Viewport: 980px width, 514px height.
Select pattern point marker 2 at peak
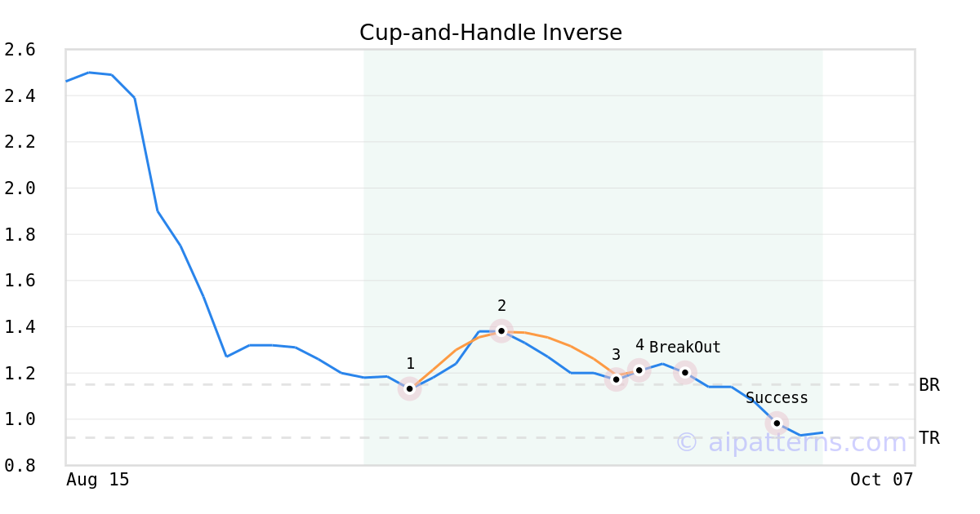click(x=501, y=330)
